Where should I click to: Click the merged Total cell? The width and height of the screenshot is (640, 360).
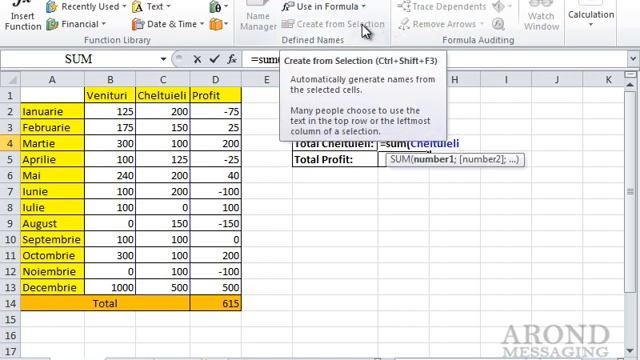pos(105,304)
